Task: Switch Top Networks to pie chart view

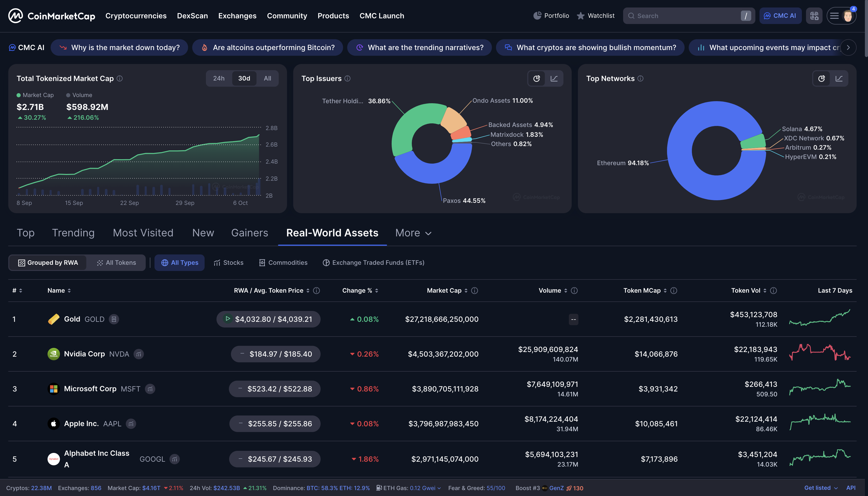Action: pos(822,78)
